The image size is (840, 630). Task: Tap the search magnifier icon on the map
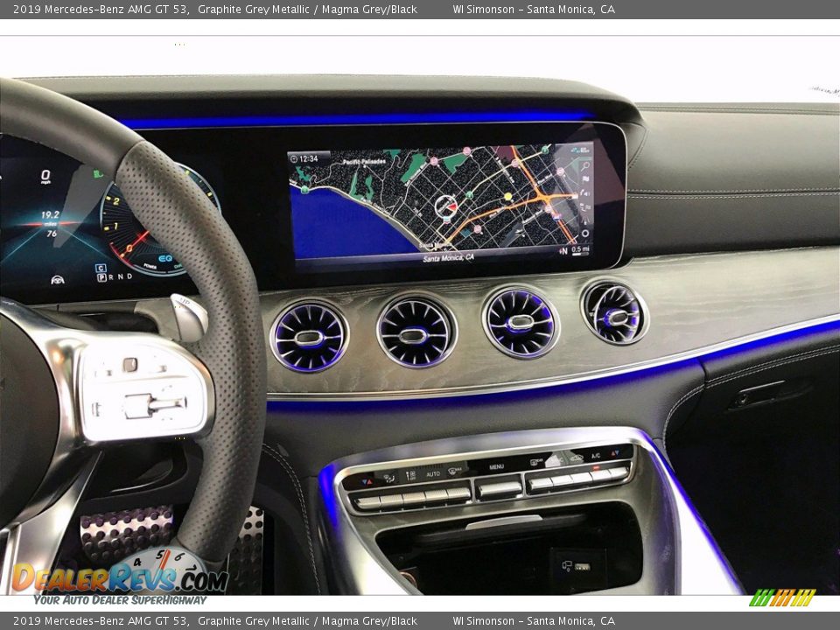pos(585,166)
